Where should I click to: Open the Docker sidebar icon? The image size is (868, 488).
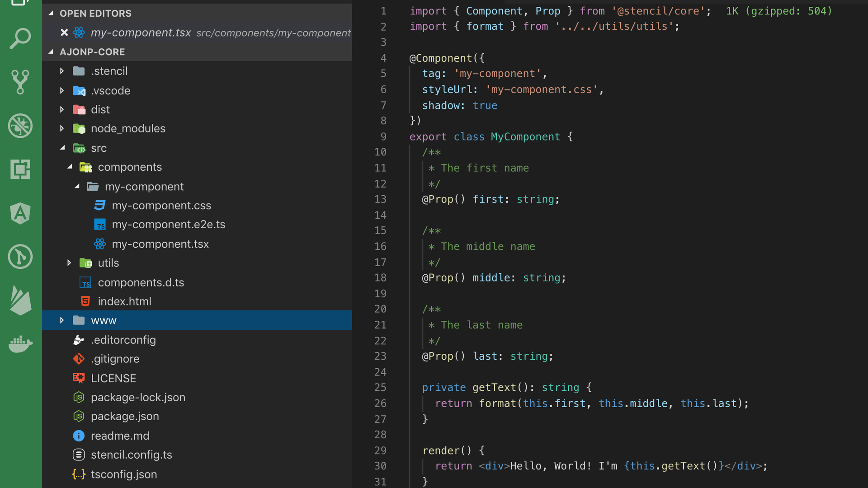tap(20, 344)
